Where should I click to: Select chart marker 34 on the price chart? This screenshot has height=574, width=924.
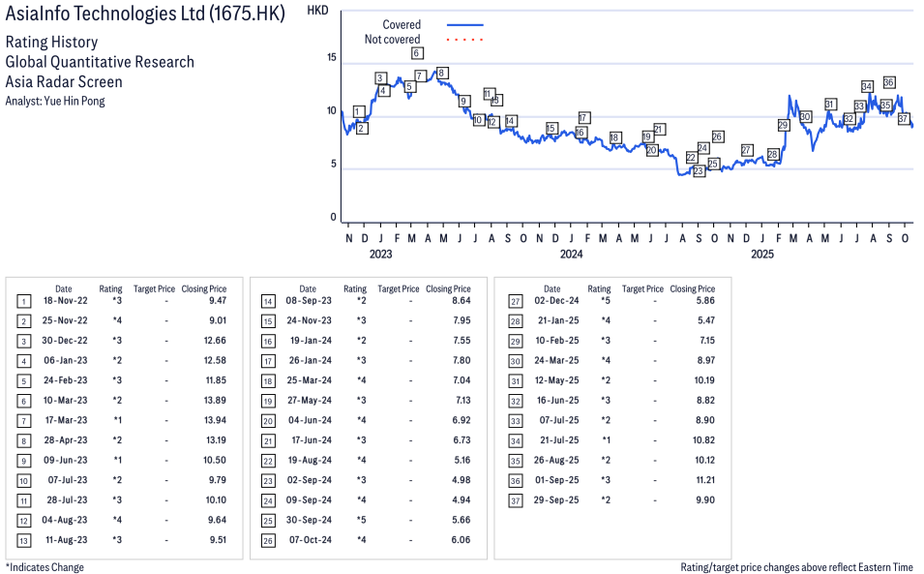[867, 86]
